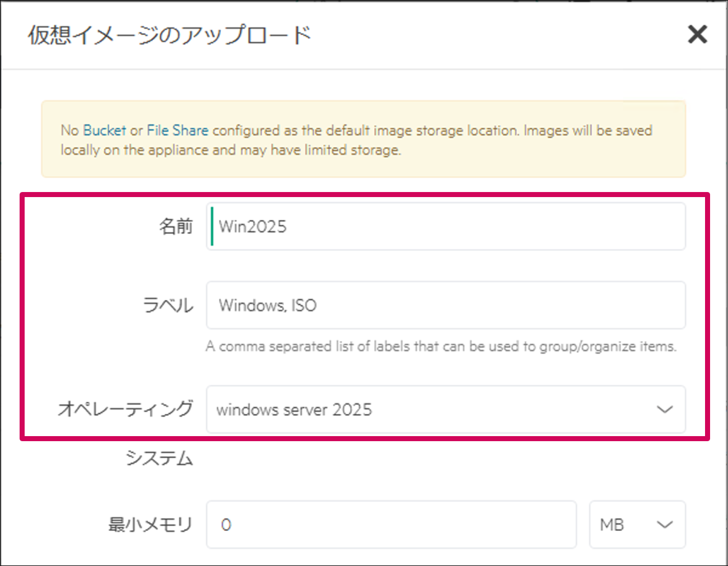The image size is (728, 566).
Task: Click the name field containing Win2025
Action: [446, 226]
